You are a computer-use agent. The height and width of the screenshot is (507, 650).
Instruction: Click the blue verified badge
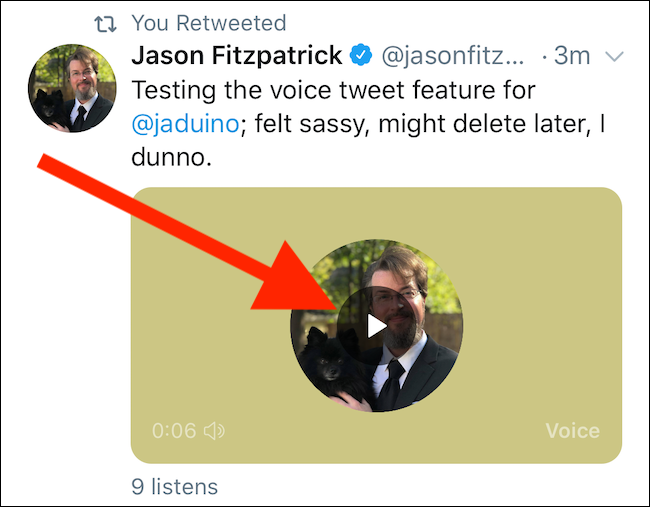pyautogui.click(x=359, y=56)
